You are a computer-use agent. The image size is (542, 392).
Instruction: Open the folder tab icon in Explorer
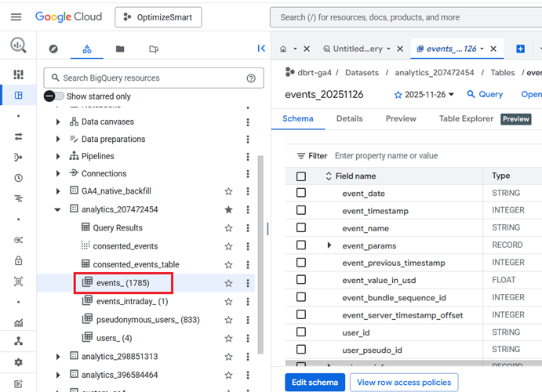pos(120,49)
